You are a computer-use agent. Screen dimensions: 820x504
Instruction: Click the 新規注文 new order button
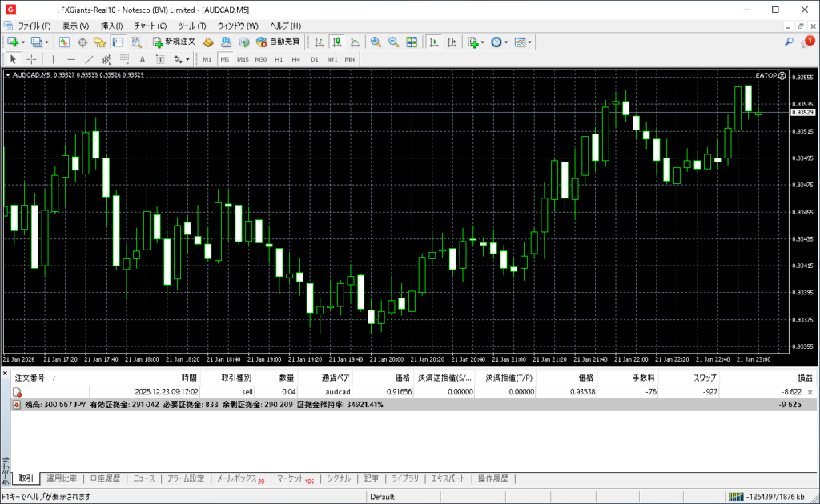click(173, 42)
